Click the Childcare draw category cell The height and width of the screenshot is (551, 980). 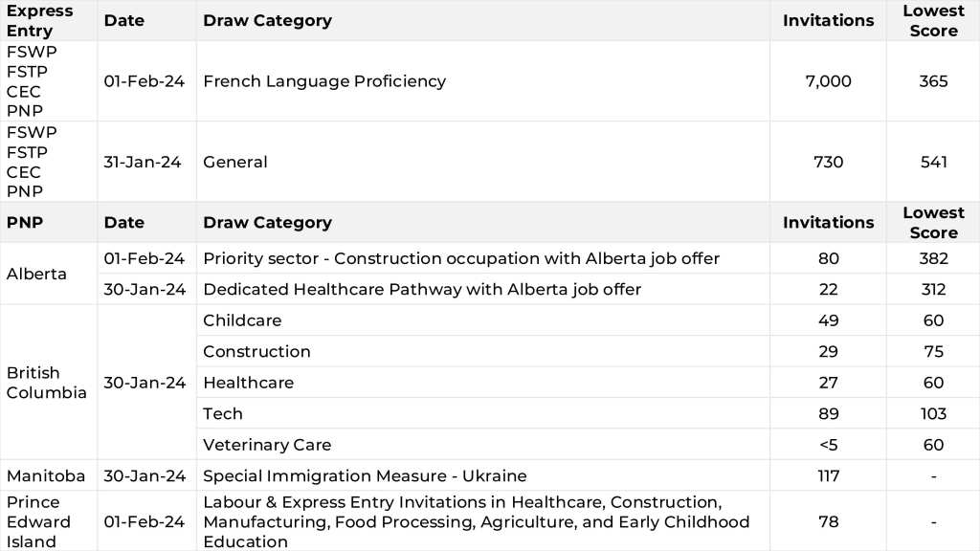[242, 320]
